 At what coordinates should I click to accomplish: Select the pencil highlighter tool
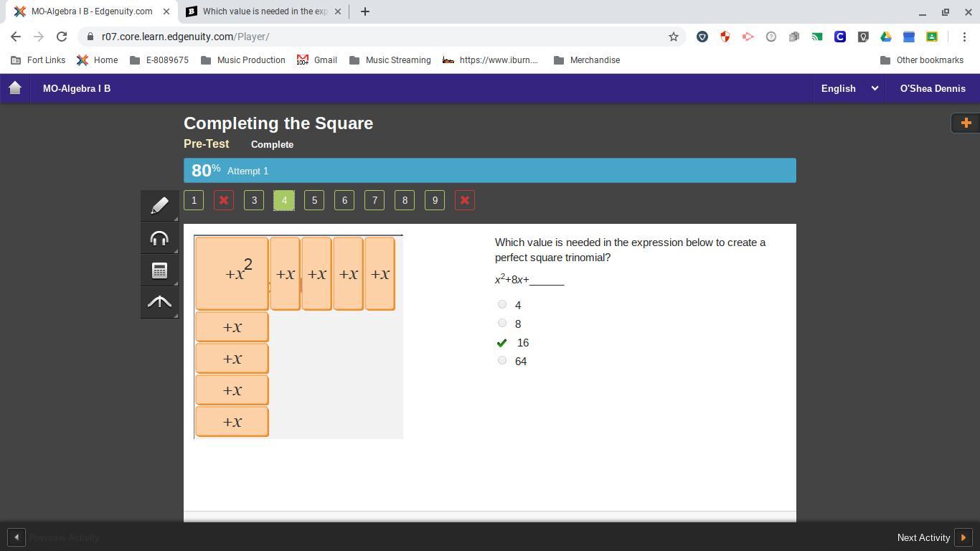(x=159, y=207)
